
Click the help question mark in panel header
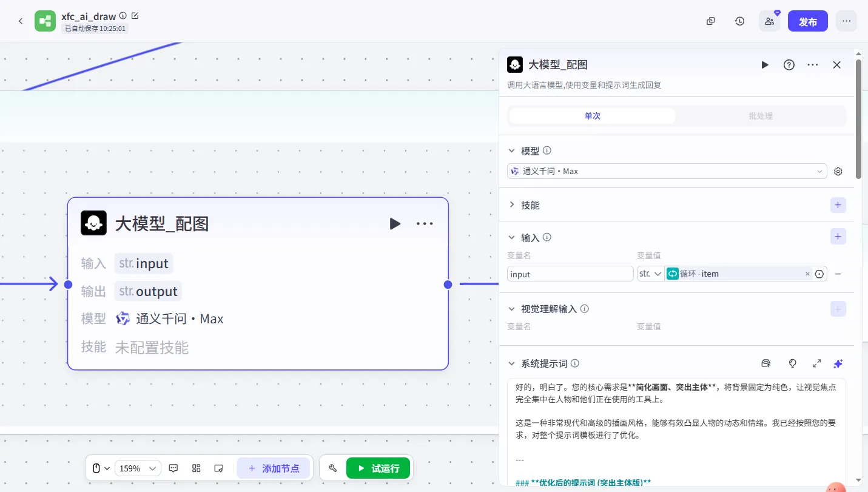coord(789,65)
